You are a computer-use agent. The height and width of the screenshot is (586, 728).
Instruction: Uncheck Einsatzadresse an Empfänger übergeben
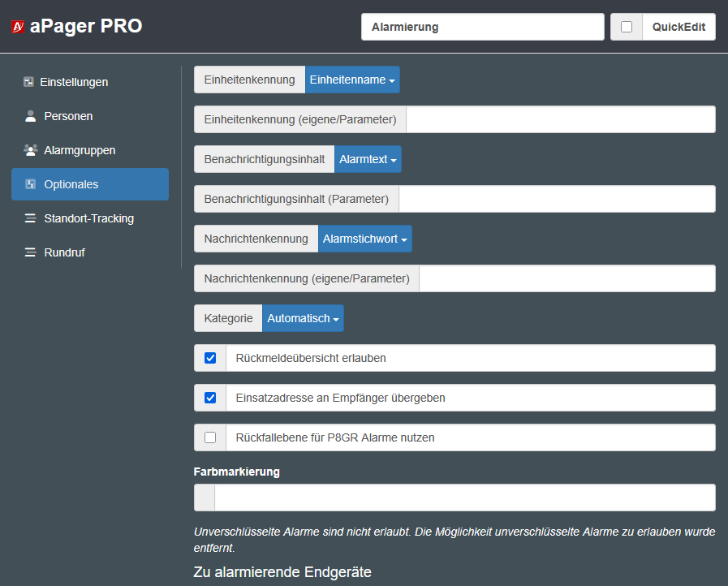pyautogui.click(x=210, y=398)
